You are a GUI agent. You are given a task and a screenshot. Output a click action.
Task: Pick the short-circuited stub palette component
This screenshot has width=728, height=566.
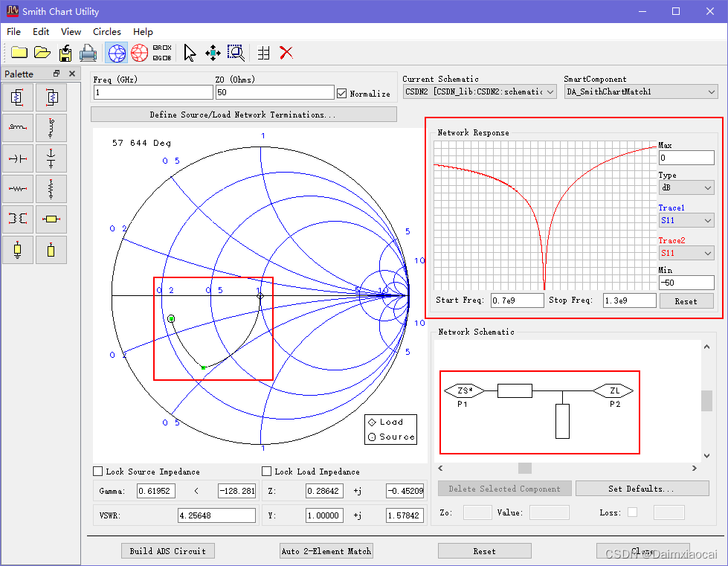click(x=18, y=250)
